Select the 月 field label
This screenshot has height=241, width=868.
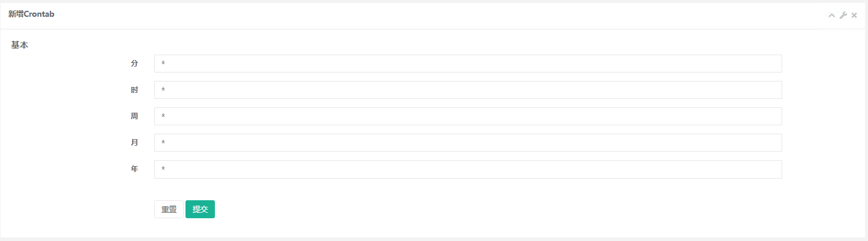pyautogui.click(x=134, y=143)
